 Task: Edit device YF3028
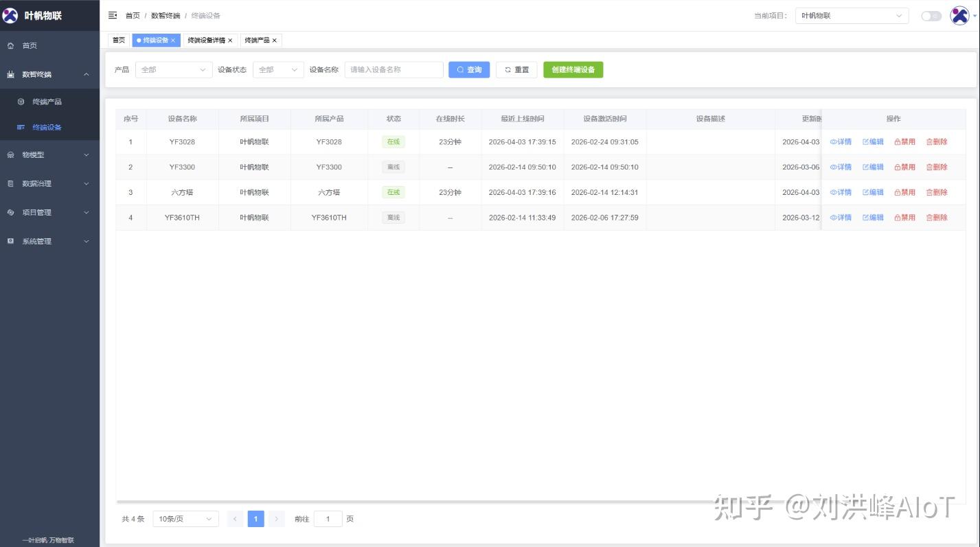pos(873,142)
